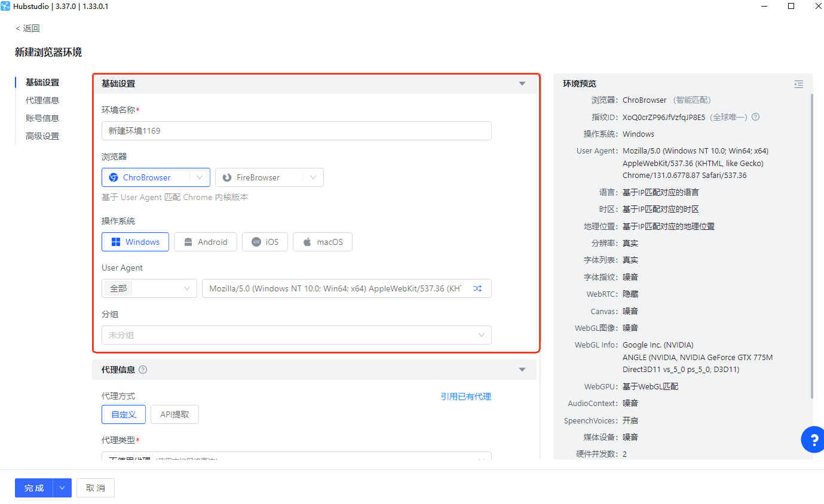
Task: Go to 高级设置 in side navigation
Action: [42, 136]
